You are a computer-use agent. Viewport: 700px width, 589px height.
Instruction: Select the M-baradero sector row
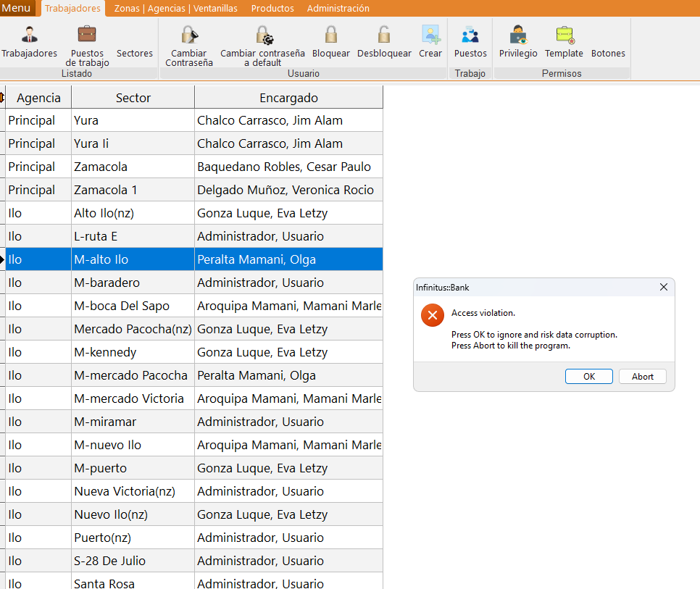pyautogui.click(x=133, y=283)
